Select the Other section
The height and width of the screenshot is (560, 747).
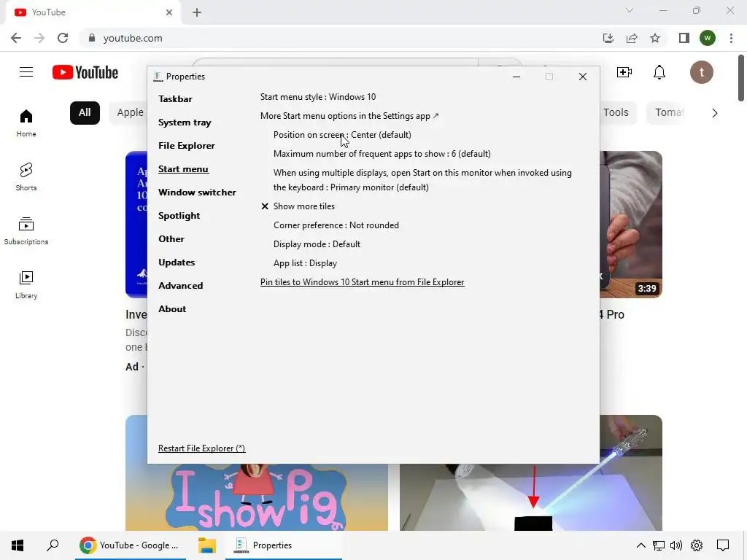click(x=171, y=239)
